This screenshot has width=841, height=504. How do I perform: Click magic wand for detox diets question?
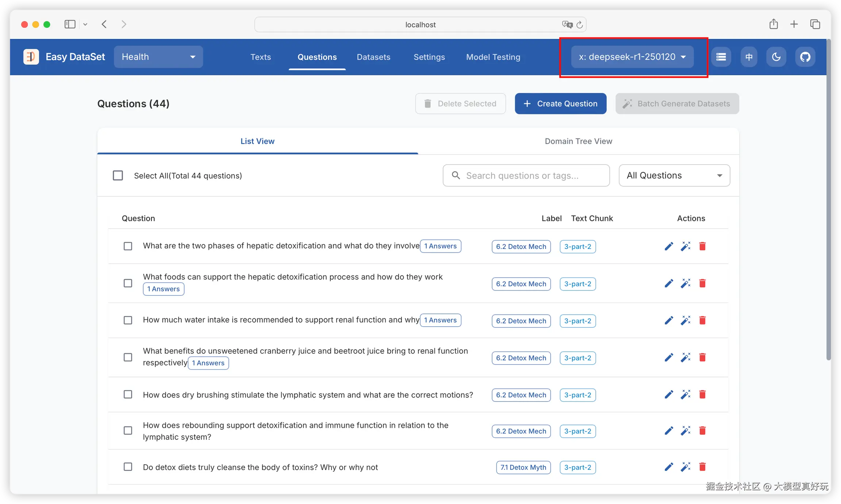(x=686, y=467)
